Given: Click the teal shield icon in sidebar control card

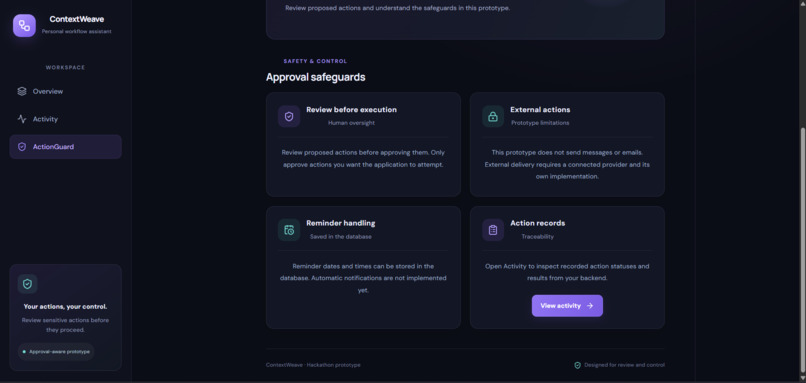Looking at the screenshot, I should click(27, 284).
